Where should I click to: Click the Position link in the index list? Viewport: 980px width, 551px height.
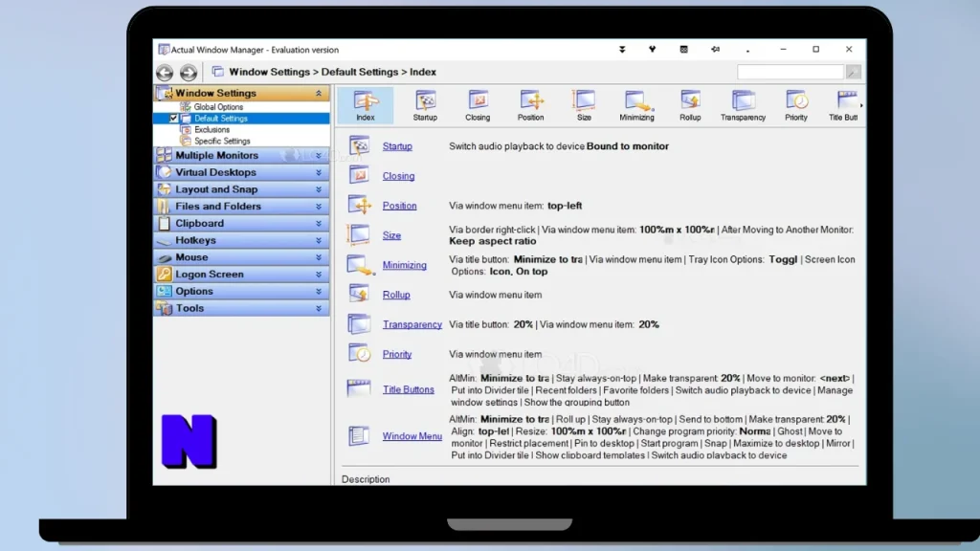pos(399,206)
